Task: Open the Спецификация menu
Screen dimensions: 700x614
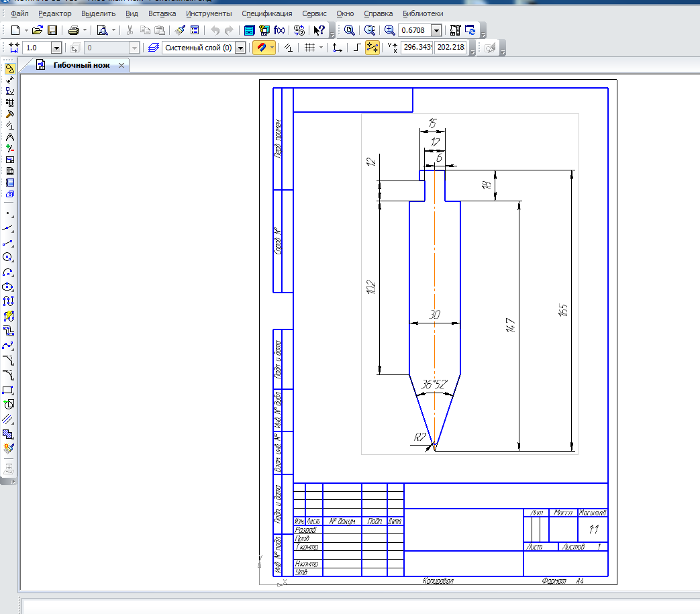Action: (266, 13)
